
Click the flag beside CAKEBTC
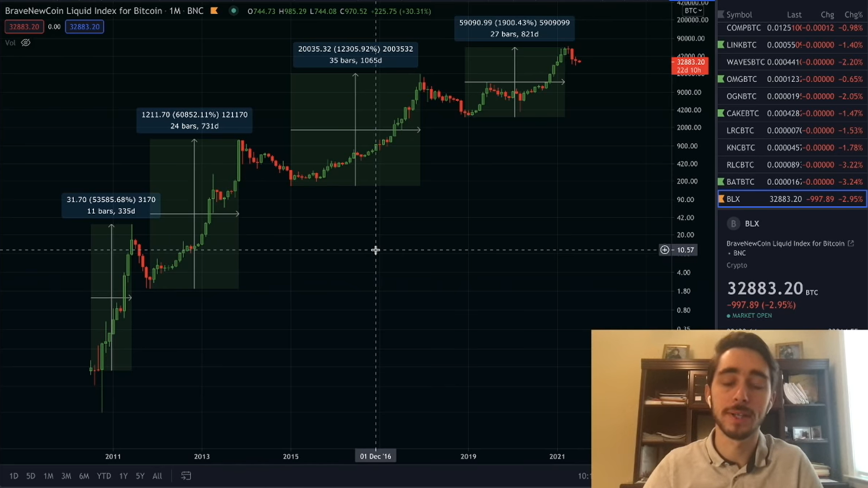coord(721,113)
